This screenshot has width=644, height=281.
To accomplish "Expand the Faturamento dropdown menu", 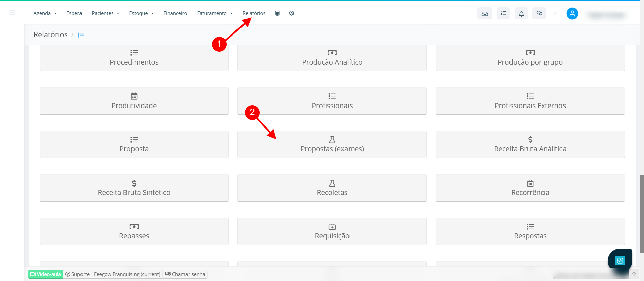I will coord(215,13).
